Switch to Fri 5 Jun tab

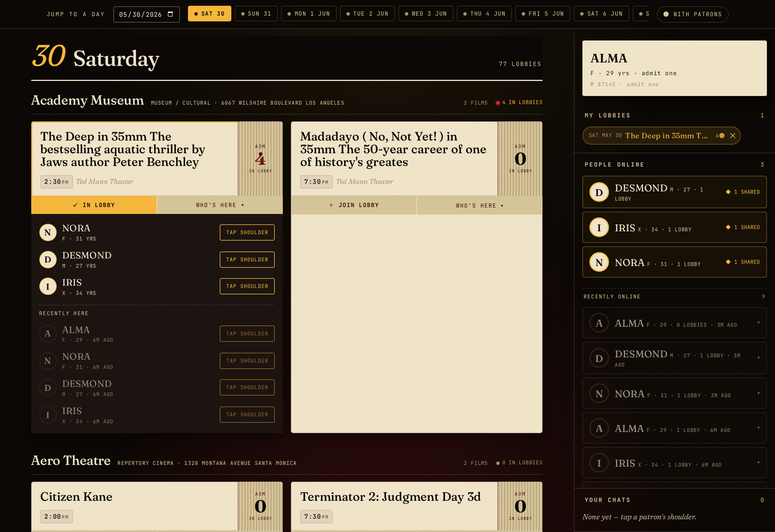[542, 14]
